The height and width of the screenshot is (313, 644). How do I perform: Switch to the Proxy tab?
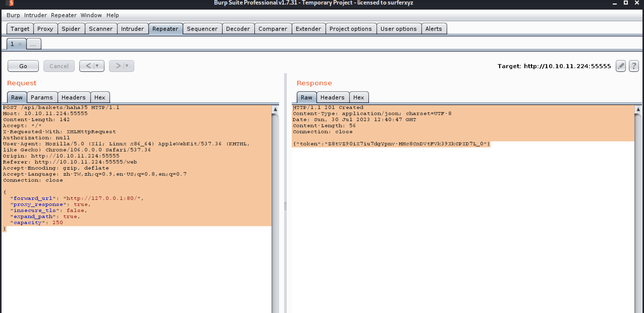coord(45,29)
